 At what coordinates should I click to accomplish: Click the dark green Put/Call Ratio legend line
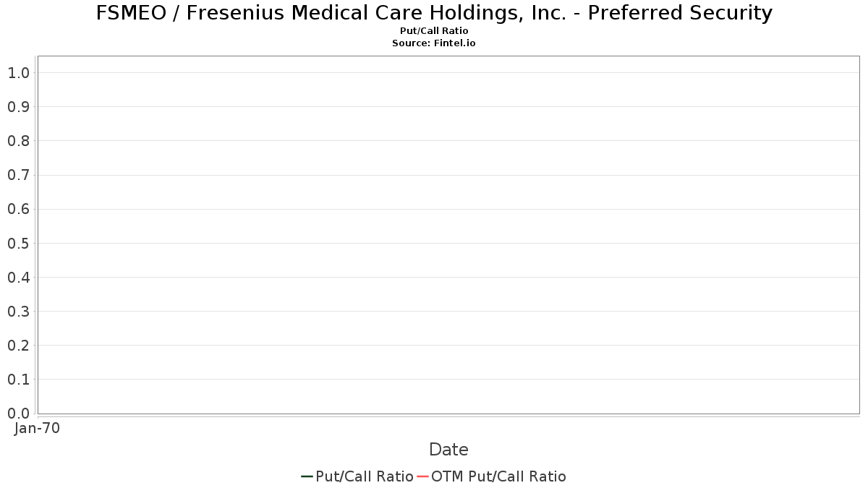click(307, 476)
